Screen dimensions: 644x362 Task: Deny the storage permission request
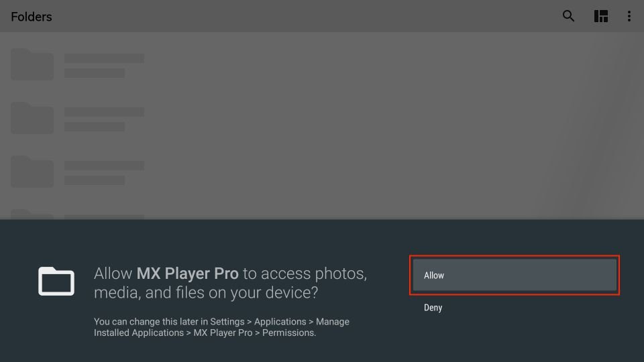tap(433, 308)
